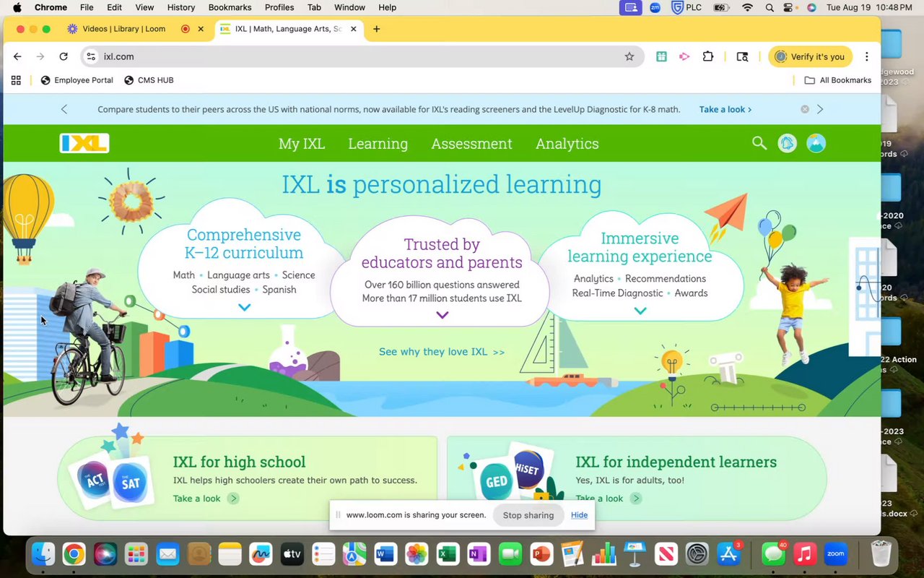Image resolution: width=924 pixels, height=578 pixels.
Task: Open the Learning menu
Action: pos(378,144)
